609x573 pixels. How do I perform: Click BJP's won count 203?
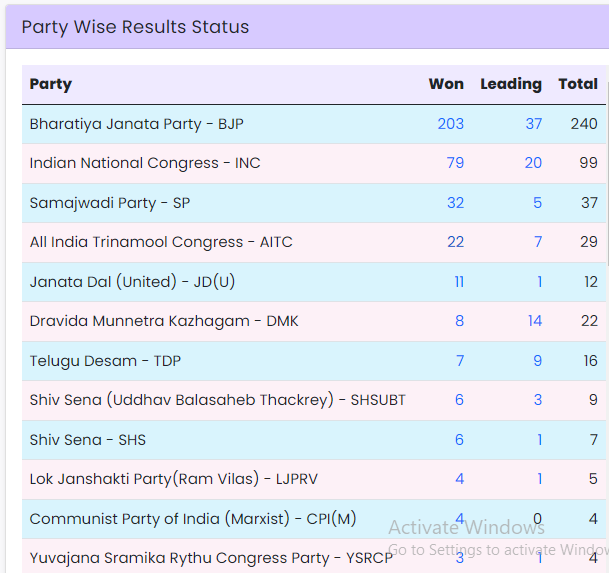coord(450,124)
